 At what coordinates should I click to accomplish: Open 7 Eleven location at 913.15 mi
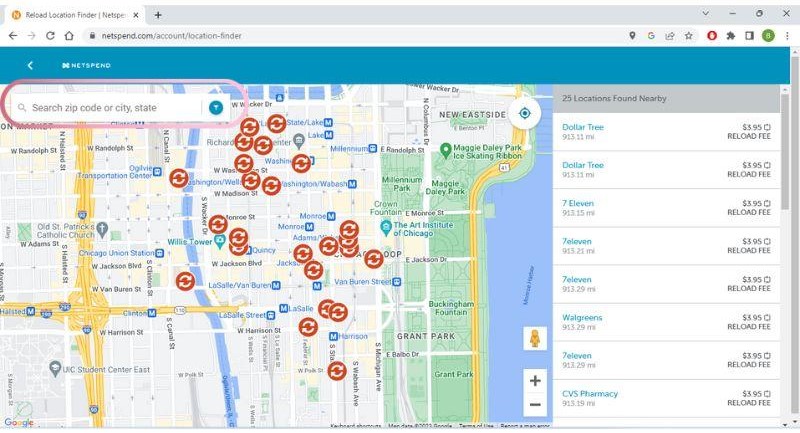tap(578, 203)
